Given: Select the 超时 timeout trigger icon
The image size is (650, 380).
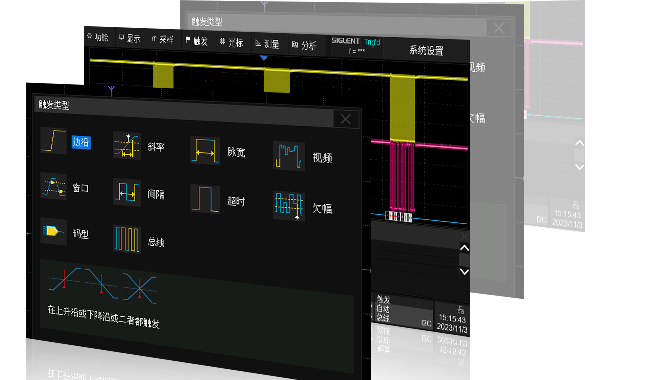Looking at the screenshot, I should [x=205, y=198].
